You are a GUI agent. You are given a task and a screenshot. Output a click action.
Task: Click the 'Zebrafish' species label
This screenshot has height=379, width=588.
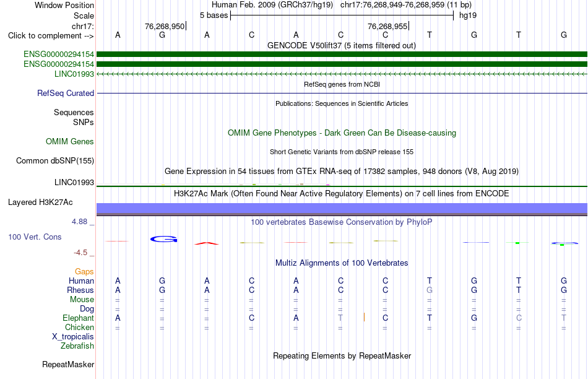(77, 346)
